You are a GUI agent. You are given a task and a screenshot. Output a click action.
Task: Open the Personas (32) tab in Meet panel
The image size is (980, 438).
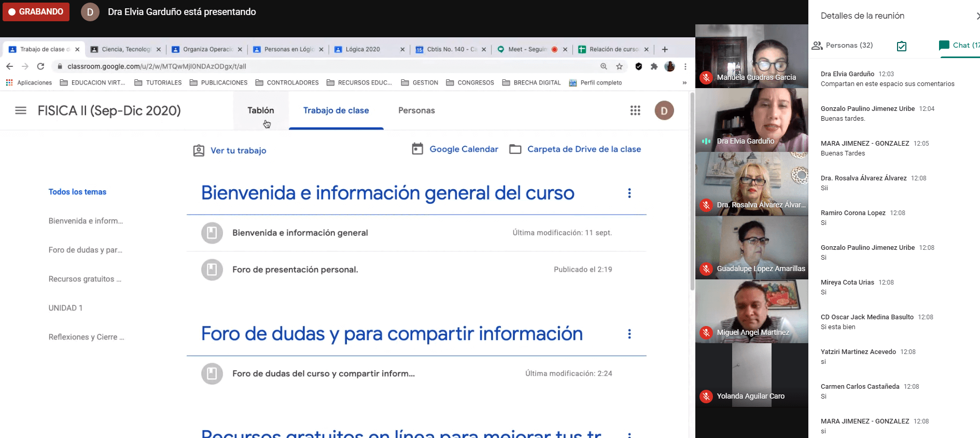click(x=842, y=46)
